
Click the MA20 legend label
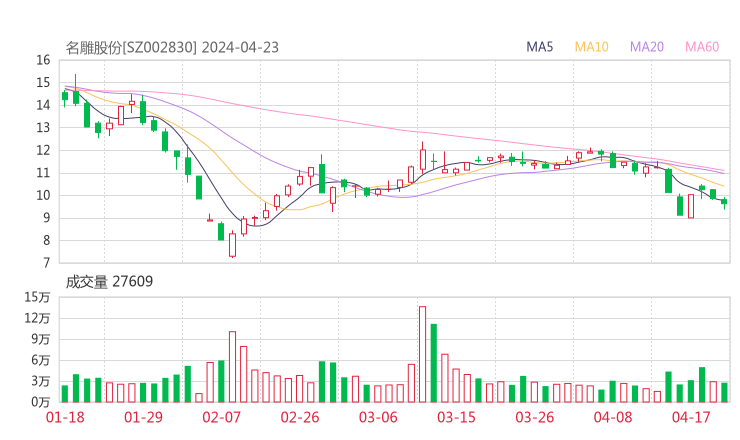coord(647,47)
